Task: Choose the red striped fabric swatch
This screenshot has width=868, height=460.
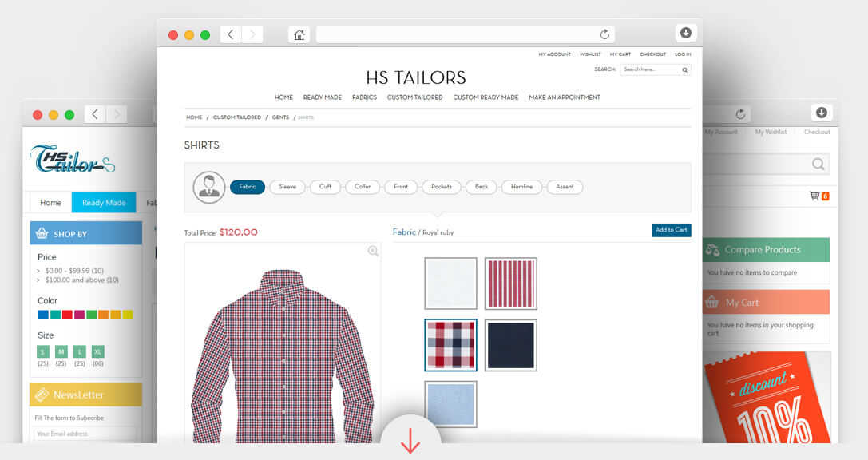Action: pyautogui.click(x=510, y=284)
